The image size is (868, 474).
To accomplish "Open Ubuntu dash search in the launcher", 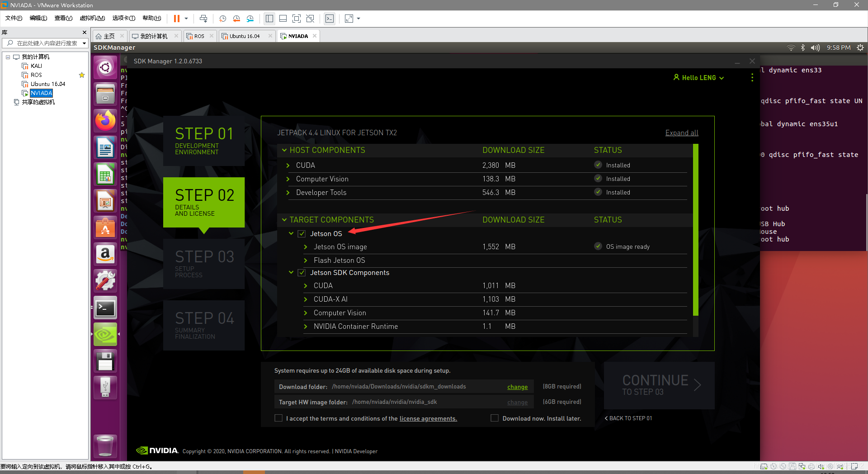I will pos(105,68).
